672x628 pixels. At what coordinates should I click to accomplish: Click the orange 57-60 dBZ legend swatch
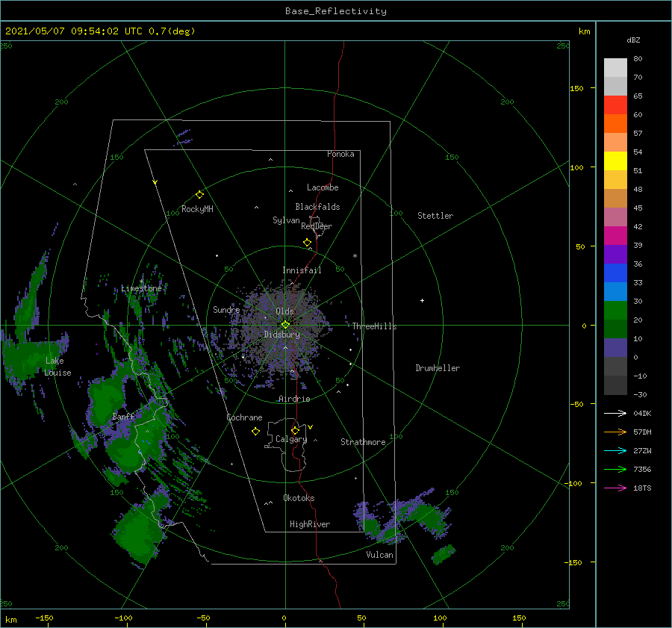(x=615, y=124)
